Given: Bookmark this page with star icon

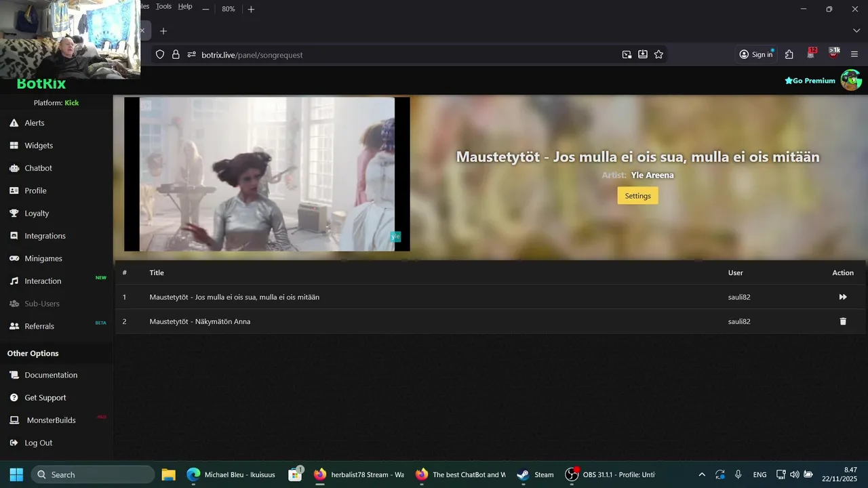Looking at the screenshot, I should [658, 54].
